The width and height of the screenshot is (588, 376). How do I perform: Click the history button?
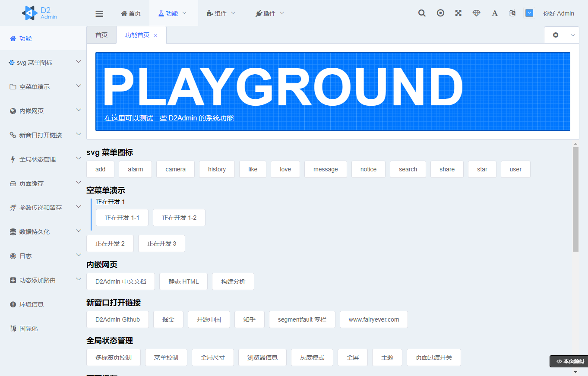[x=217, y=169]
